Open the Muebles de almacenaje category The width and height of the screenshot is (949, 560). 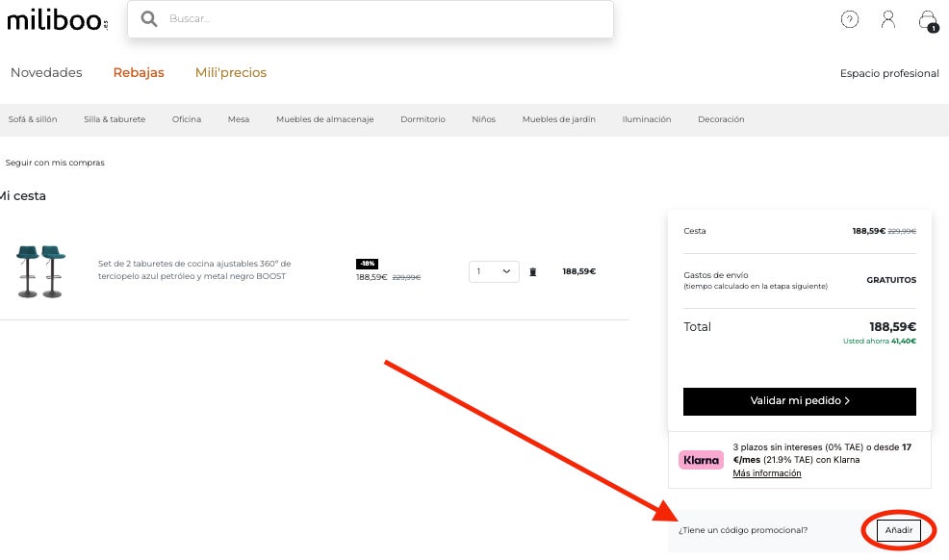[325, 119]
